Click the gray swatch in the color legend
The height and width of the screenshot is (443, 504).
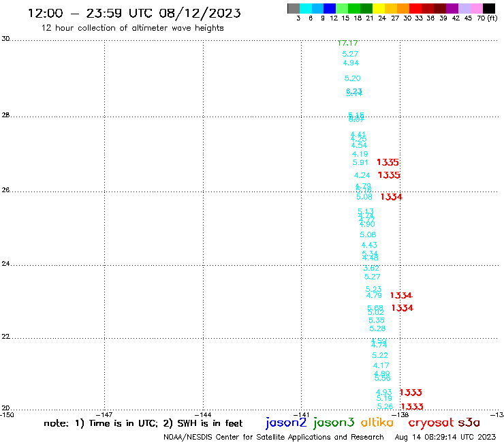(x=294, y=8)
